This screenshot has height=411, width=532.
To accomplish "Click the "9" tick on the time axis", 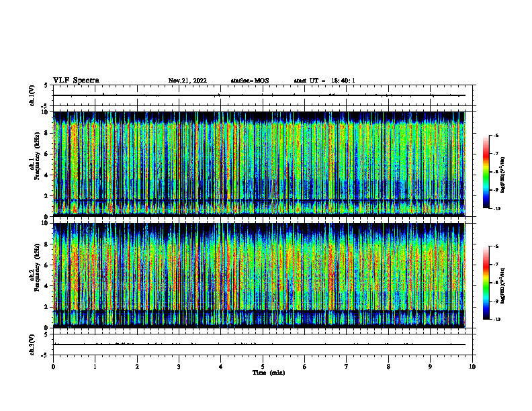I will pyautogui.click(x=430, y=367).
